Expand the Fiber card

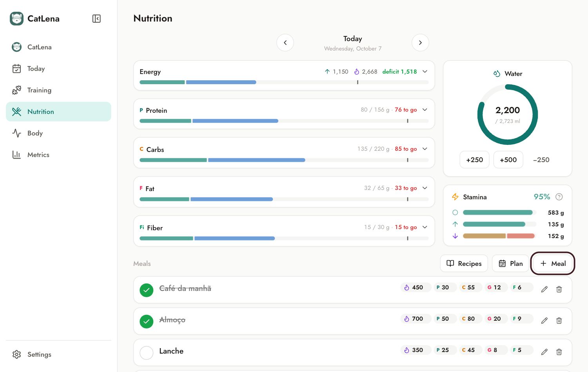(425, 227)
